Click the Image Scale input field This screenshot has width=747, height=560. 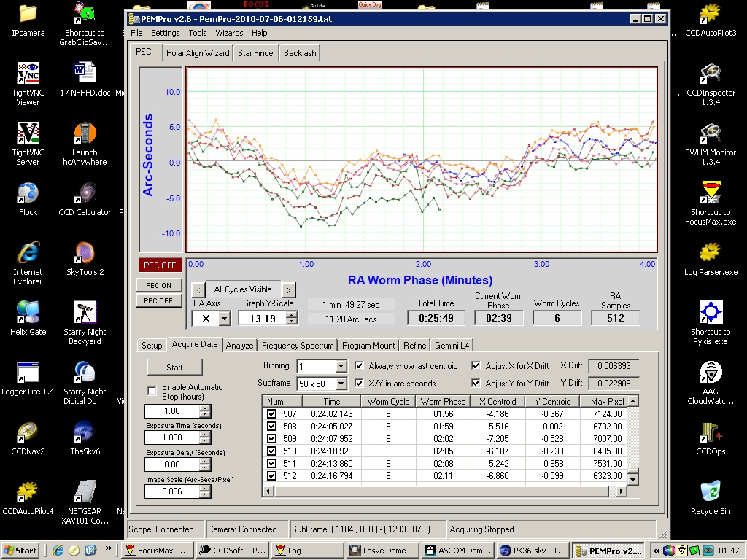[x=172, y=491]
